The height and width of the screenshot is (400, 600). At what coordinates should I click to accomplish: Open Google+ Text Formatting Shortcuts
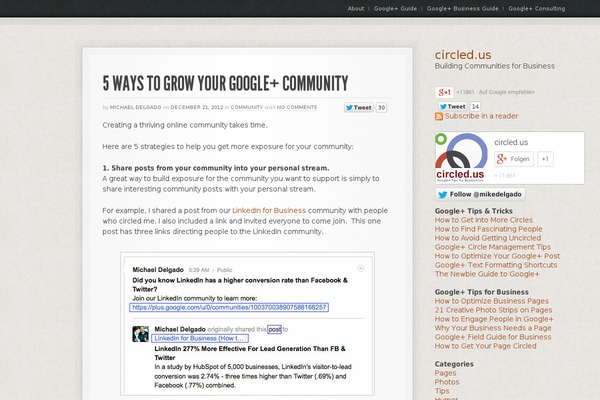tap(496, 265)
